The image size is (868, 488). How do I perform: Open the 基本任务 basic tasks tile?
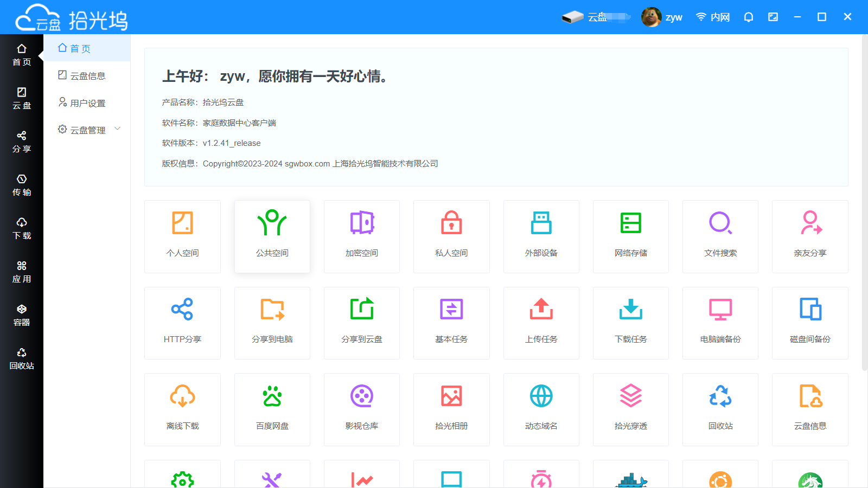(x=451, y=323)
